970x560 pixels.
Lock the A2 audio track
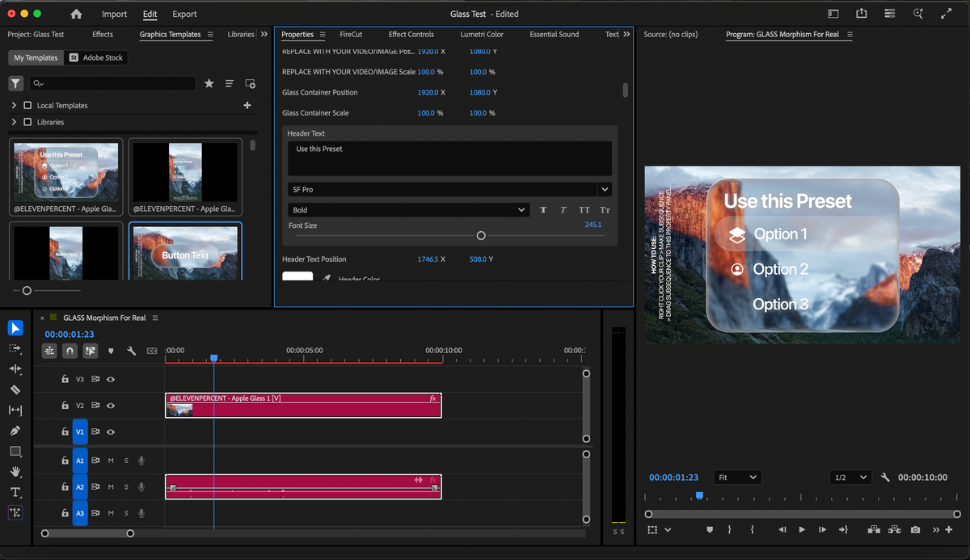[x=65, y=487]
